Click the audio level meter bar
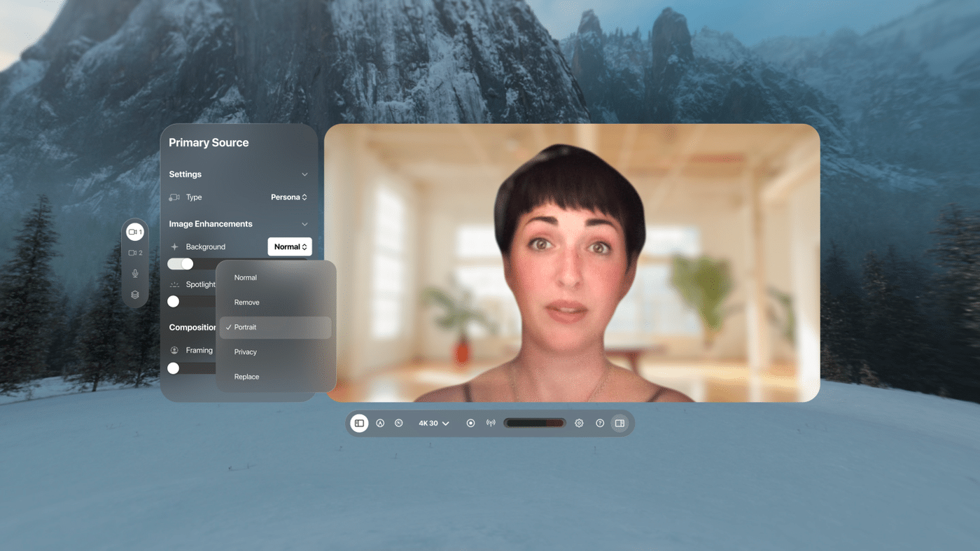This screenshot has width=980, height=551. click(535, 423)
